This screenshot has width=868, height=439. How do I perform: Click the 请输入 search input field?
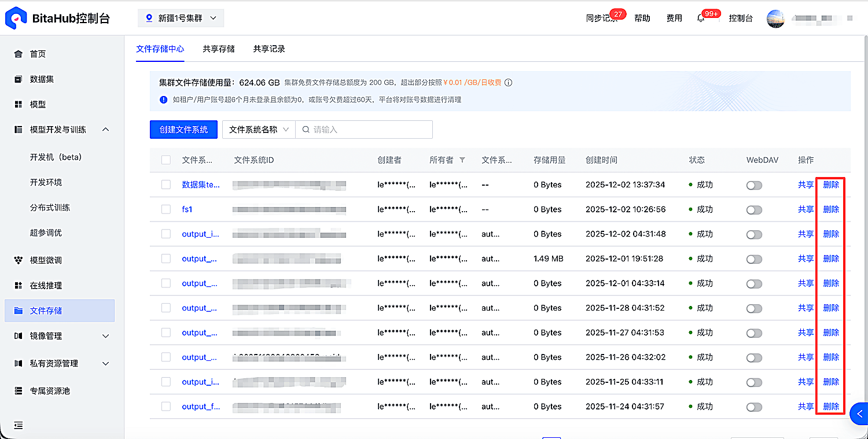coord(364,130)
